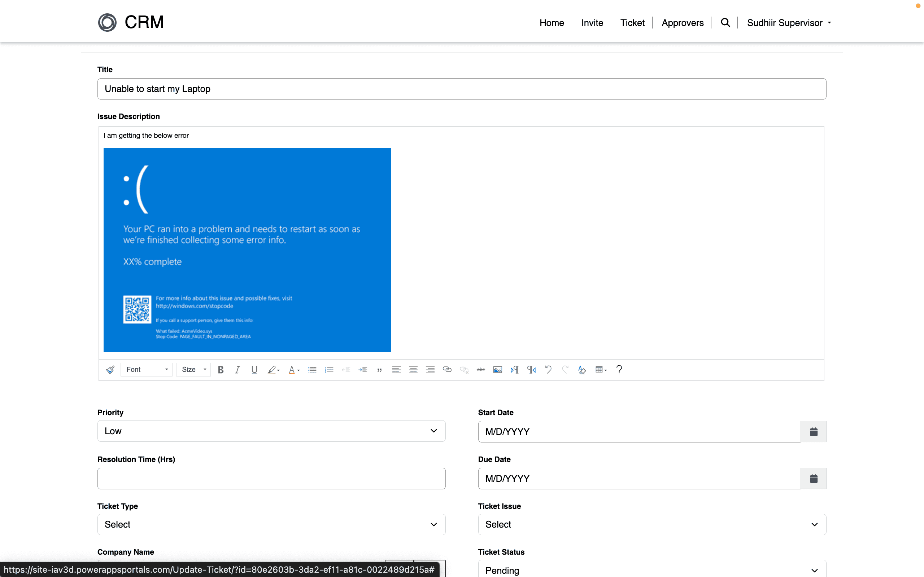Click the insert image icon
Image resolution: width=924 pixels, height=577 pixels.
497,369
